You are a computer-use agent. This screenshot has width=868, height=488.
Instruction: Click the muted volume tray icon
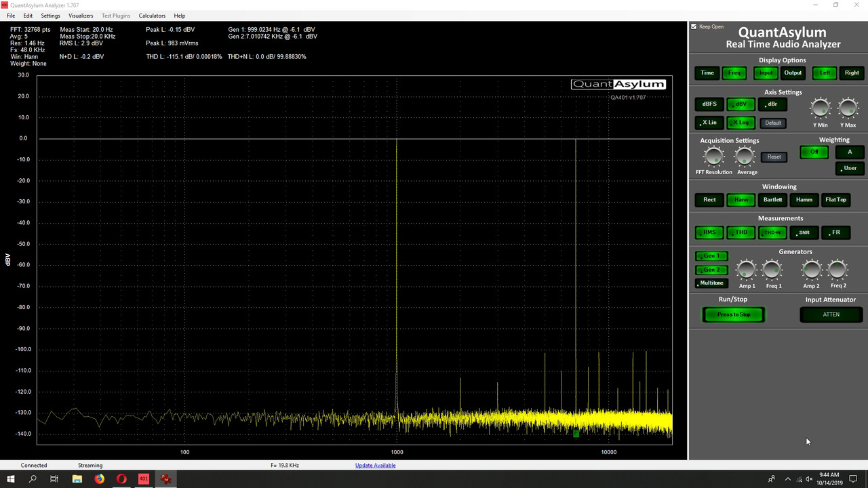[810, 479]
